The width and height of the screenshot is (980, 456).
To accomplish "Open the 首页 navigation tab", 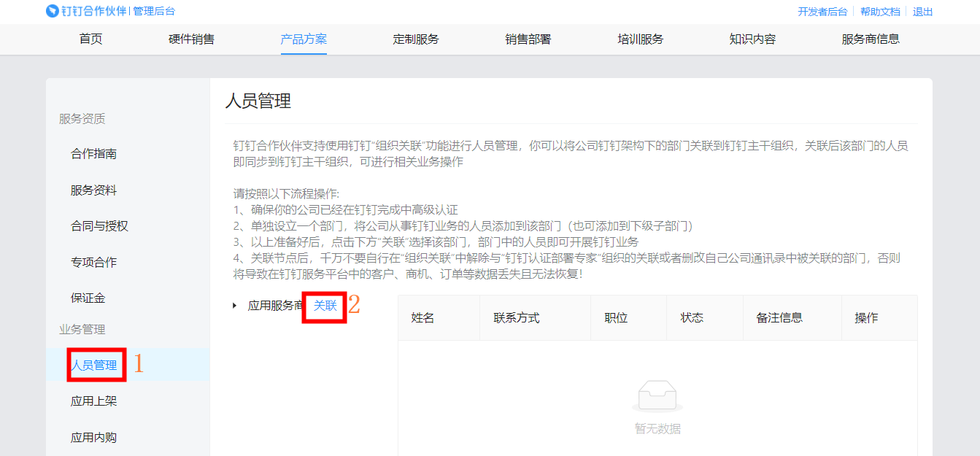I will point(91,39).
